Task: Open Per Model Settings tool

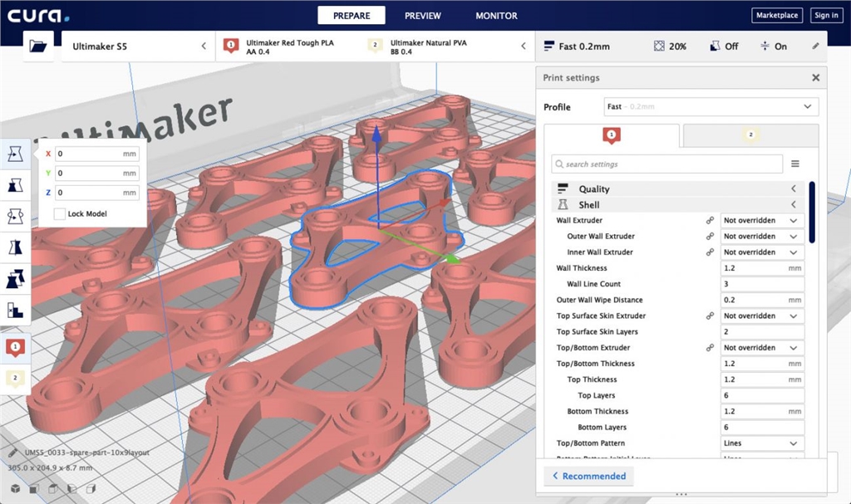Action: (x=15, y=279)
